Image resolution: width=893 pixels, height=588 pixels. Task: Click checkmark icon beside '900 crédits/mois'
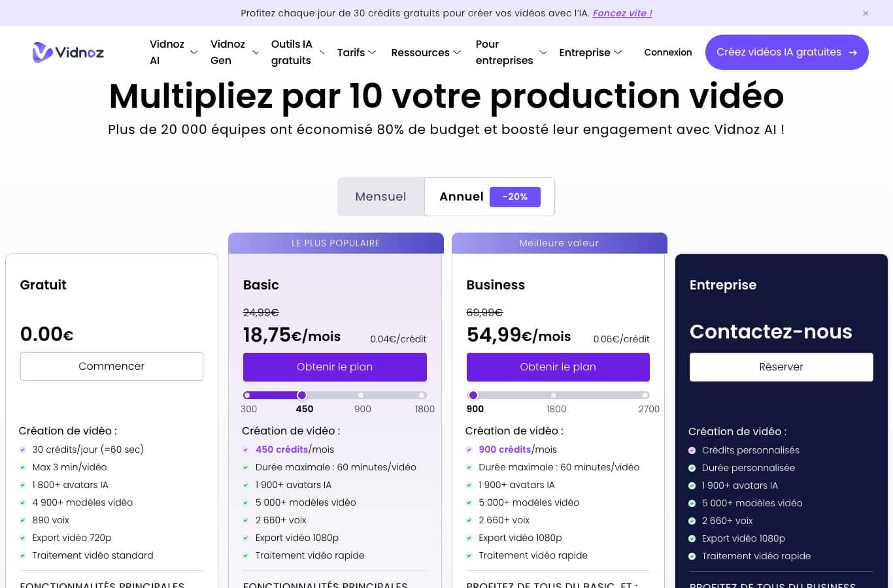[469, 449]
